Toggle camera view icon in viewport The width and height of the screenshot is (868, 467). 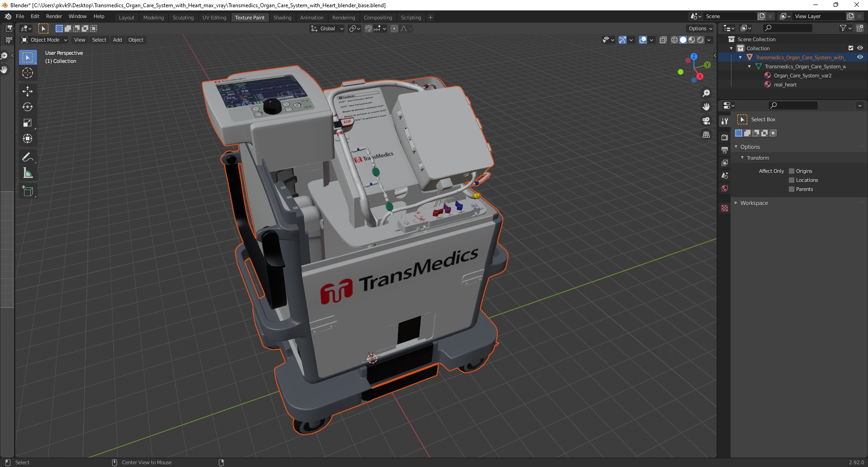[706, 121]
